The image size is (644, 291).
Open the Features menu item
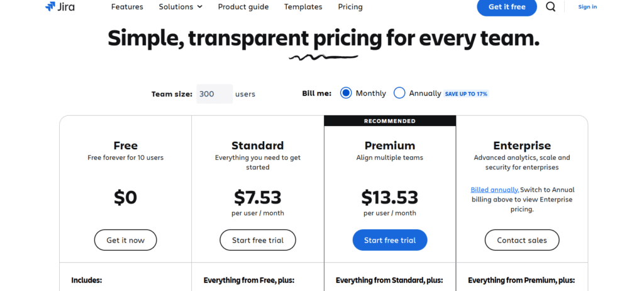127,6
